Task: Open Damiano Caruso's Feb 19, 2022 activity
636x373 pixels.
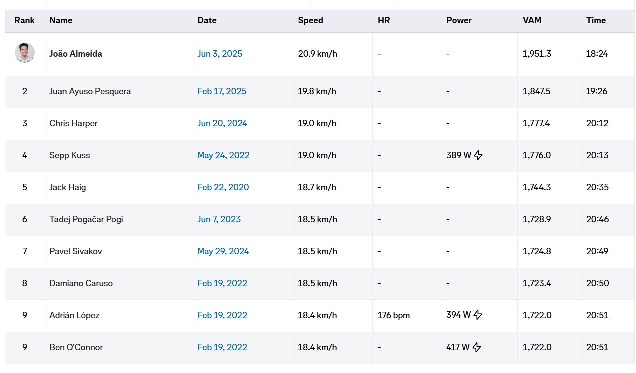Action: tap(222, 283)
